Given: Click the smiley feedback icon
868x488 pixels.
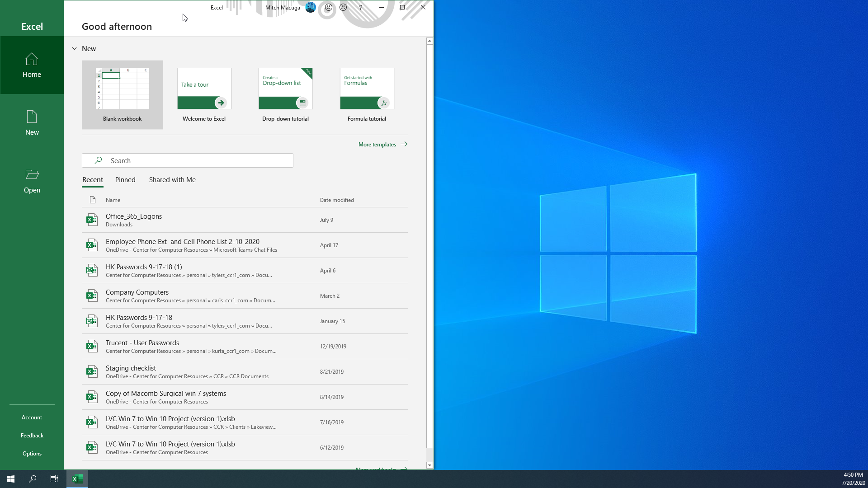Looking at the screenshot, I should pos(329,7).
